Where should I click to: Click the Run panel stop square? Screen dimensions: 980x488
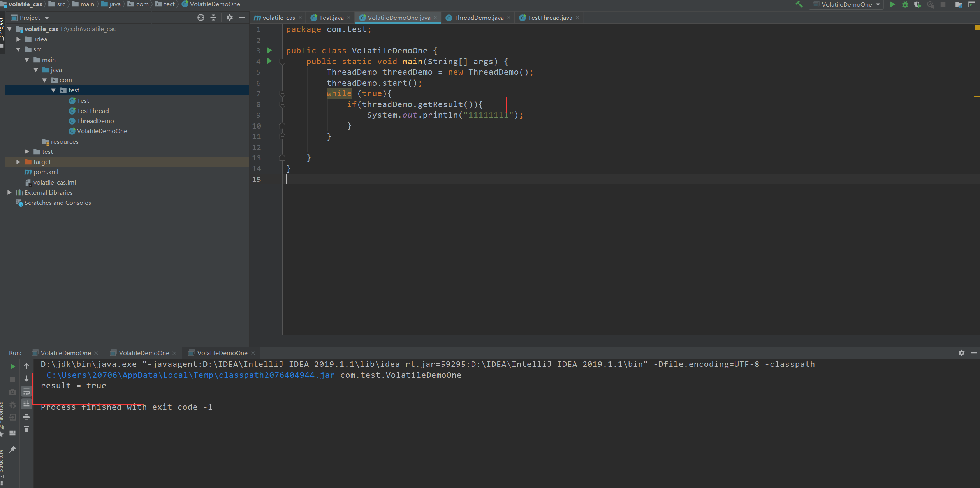(x=12, y=379)
